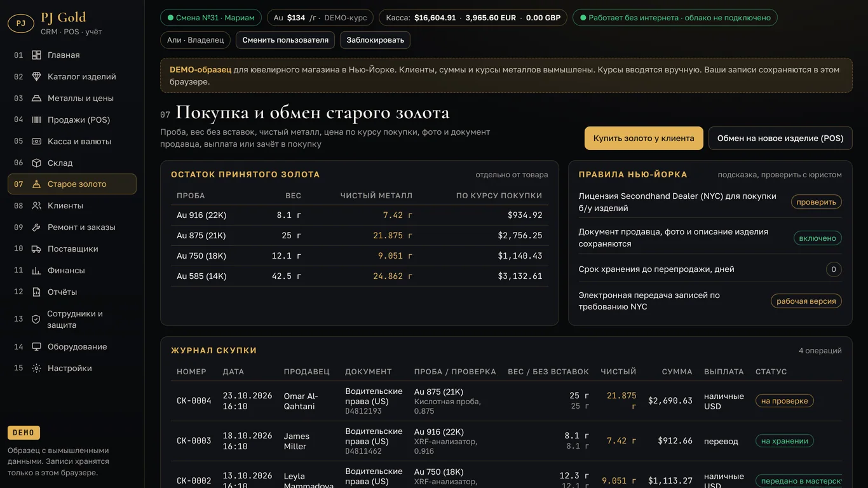Click the offline status pill Работает без интернета

[675, 18]
